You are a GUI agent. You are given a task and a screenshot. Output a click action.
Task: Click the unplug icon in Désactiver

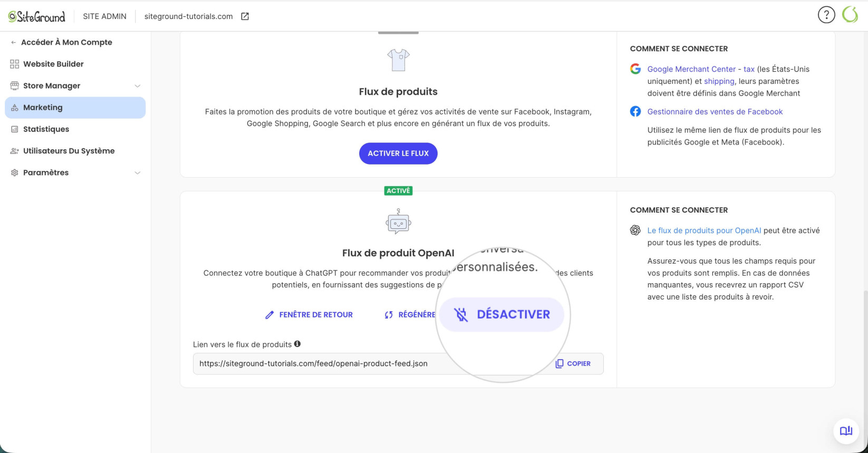tap(461, 314)
